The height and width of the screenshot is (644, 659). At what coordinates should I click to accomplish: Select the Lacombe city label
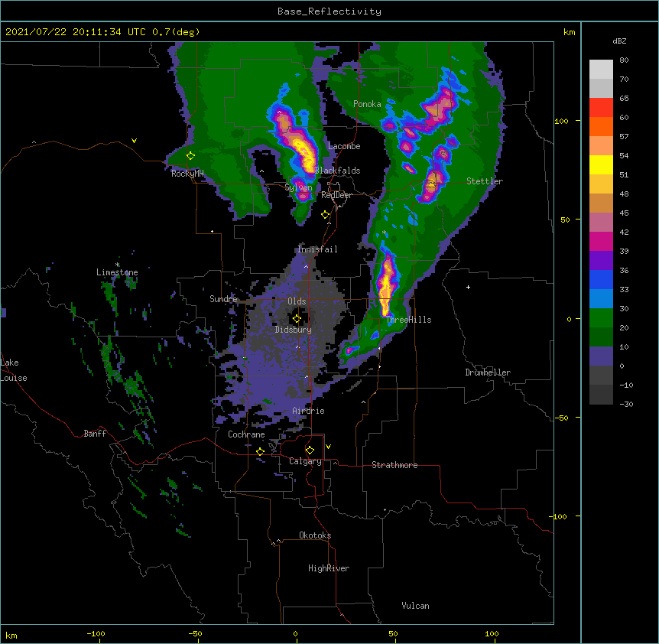pyautogui.click(x=344, y=146)
